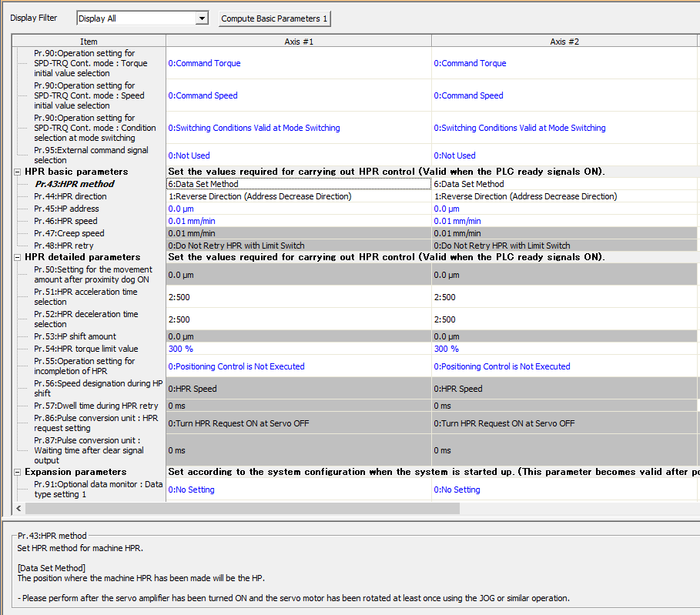Click Axis #2 HPR speed 0.01 mm/min
The width and height of the screenshot is (700, 615).
click(564, 222)
